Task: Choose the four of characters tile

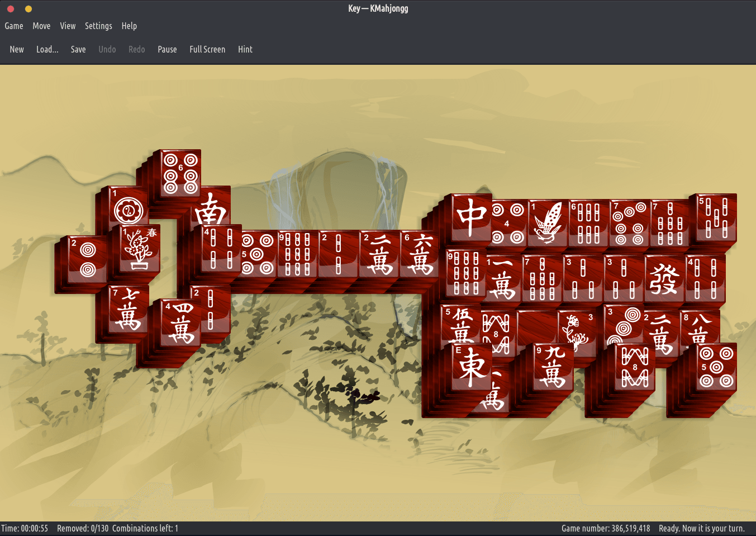Action: (x=180, y=323)
